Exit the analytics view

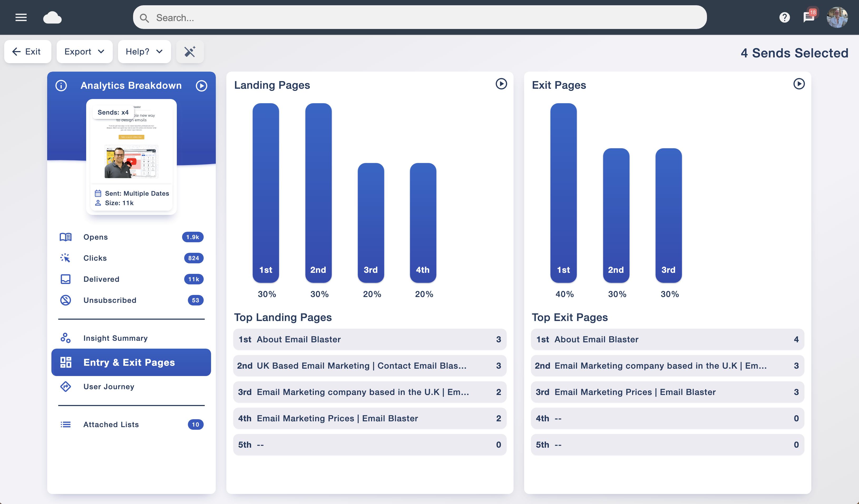point(28,51)
